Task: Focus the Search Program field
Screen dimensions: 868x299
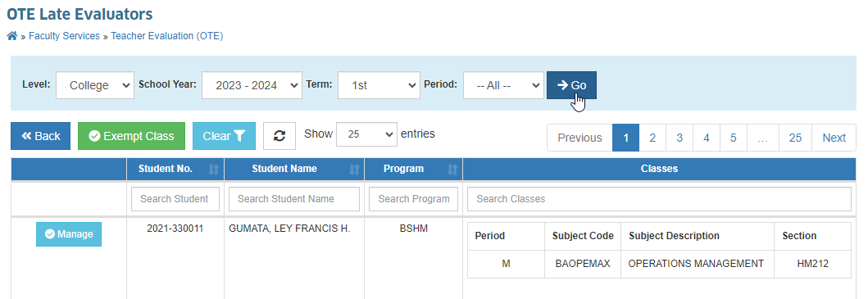Action: 414,199
